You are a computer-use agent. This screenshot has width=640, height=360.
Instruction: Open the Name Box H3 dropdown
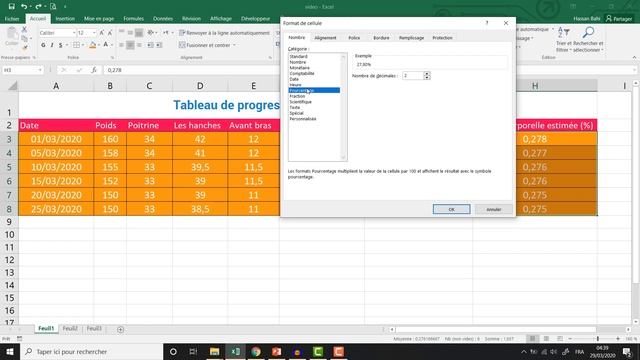tap(40, 70)
